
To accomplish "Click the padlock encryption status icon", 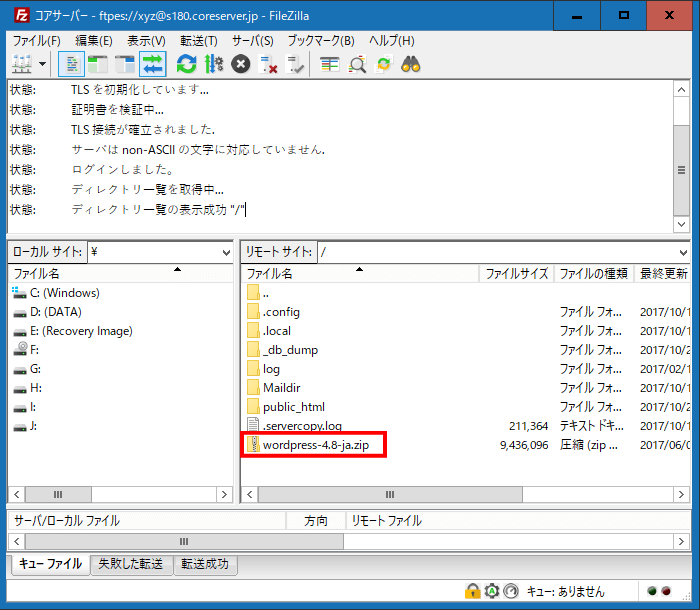I will pyautogui.click(x=472, y=591).
